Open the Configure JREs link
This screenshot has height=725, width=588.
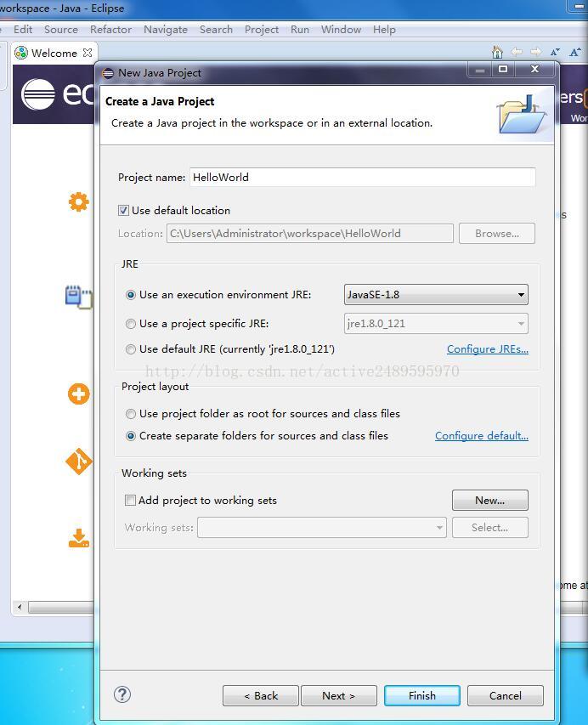point(488,349)
